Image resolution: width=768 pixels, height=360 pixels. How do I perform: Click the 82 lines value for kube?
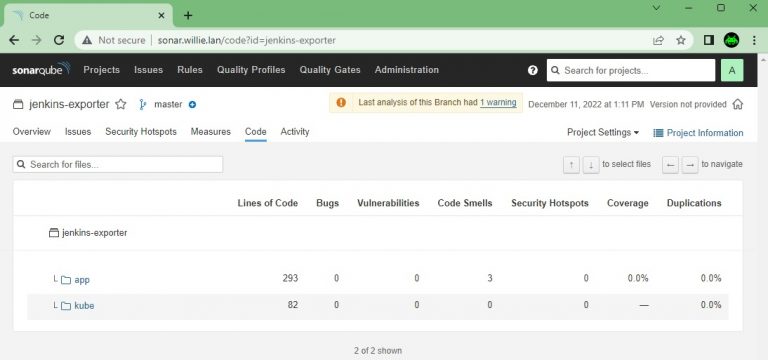point(293,305)
